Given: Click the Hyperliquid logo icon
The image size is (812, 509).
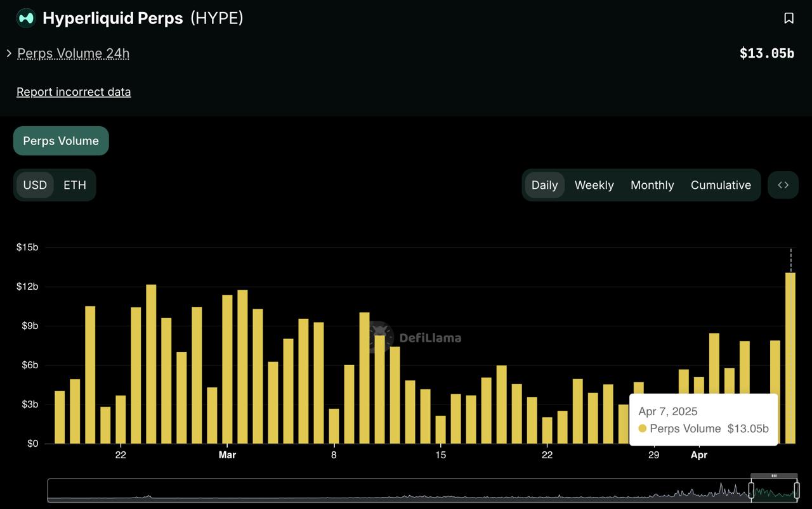Looking at the screenshot, I should 26,18.
